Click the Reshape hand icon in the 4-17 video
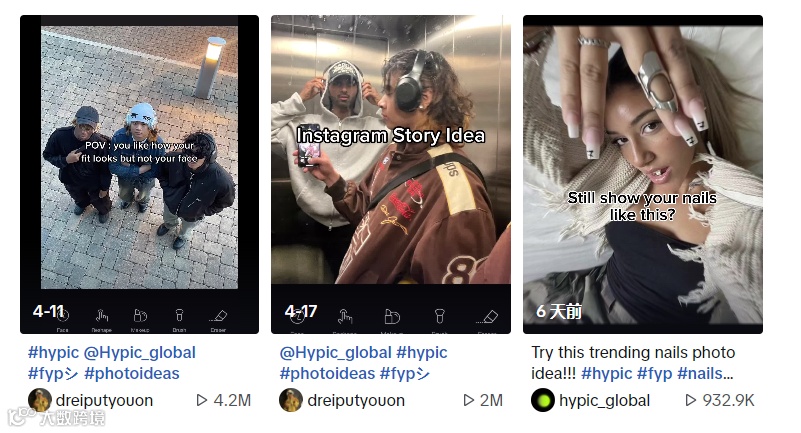Screen dimensions: 801x433 point(345,317)
